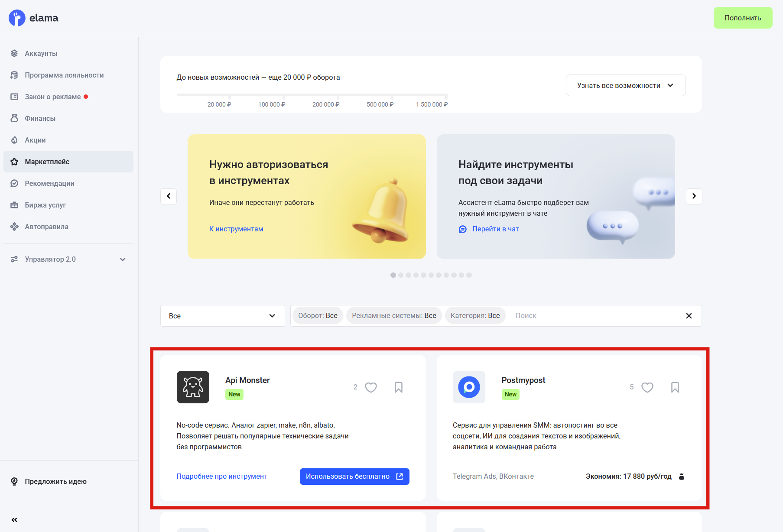The image size is (783, 532).
Task: Switch to the Маркетплейс section
Action: 47,161
